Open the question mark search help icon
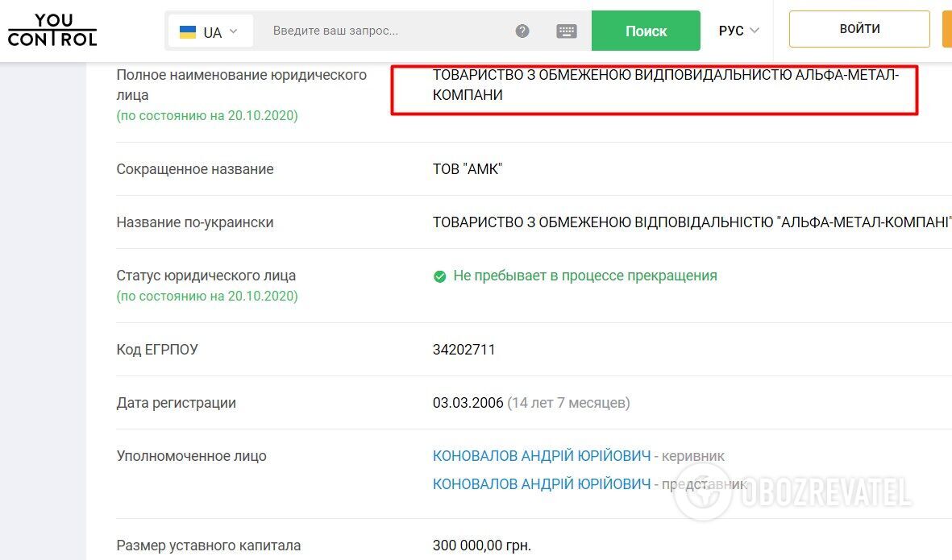 coord(522,31)
